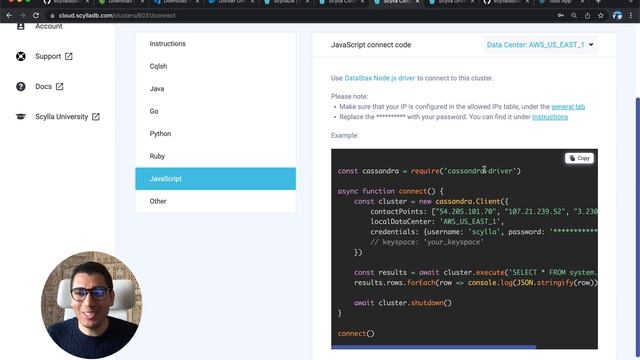Click the address bar URL field
This screenshot has height=360, width=640.
[302, 16]
